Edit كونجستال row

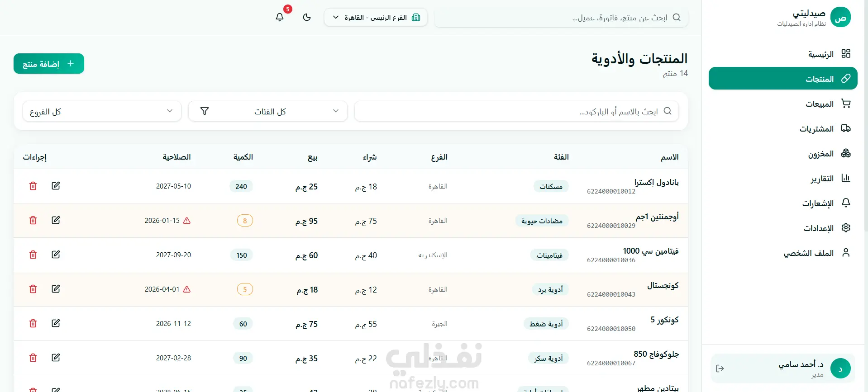point(56,289)
